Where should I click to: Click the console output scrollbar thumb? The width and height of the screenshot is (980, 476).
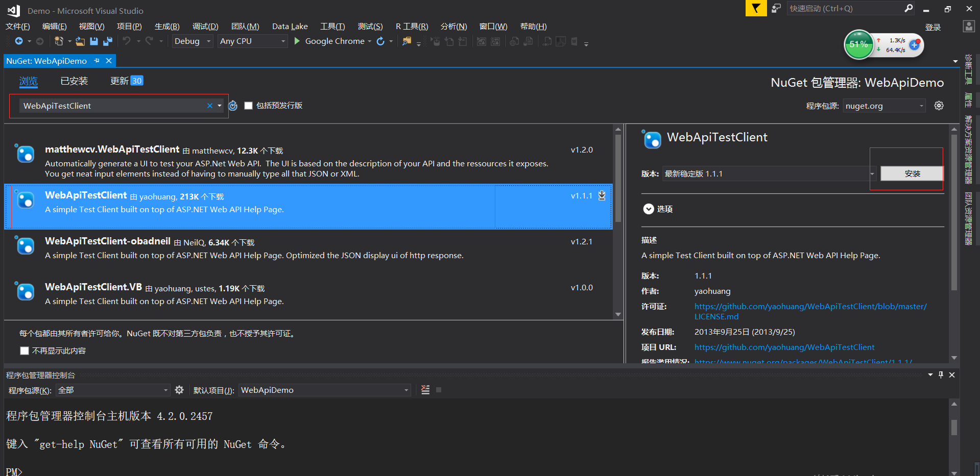[x=954, y=427]
